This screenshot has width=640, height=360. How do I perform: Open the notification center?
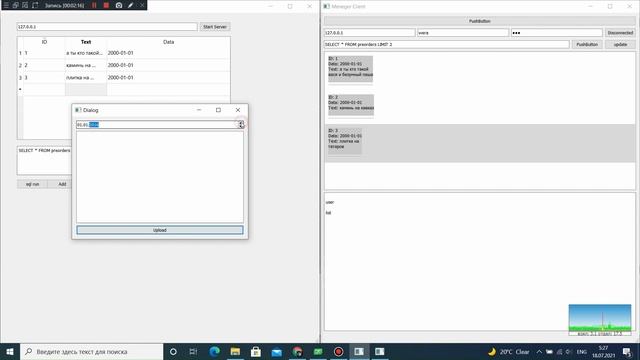627,351
